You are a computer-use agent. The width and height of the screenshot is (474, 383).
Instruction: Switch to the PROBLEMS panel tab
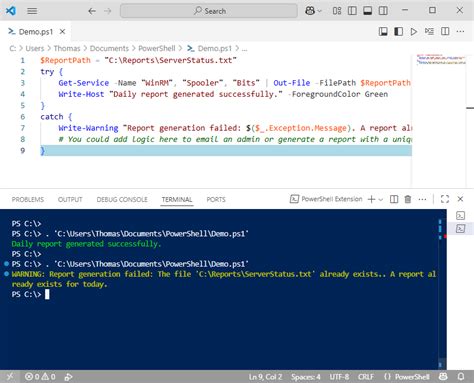28,200
